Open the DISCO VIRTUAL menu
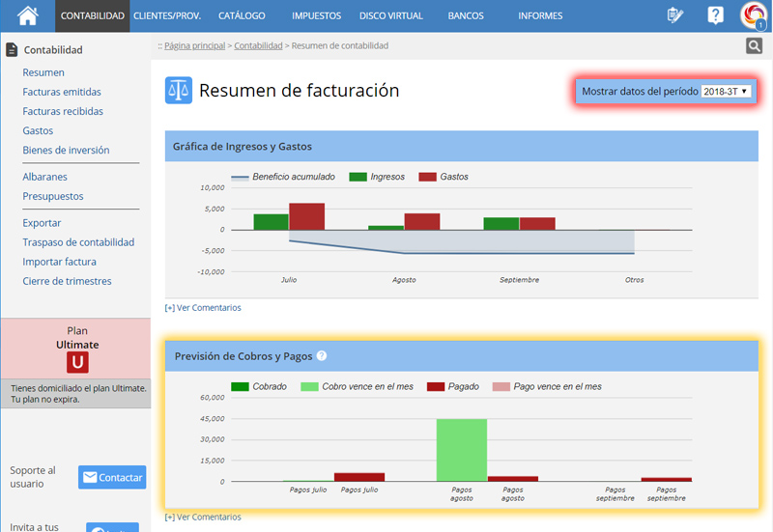This screenshot has width=773, height=532. [x=391, y=15]
